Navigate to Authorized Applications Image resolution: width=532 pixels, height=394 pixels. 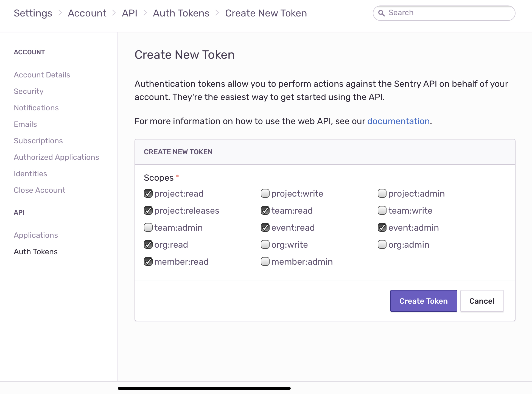pos(56,157)
